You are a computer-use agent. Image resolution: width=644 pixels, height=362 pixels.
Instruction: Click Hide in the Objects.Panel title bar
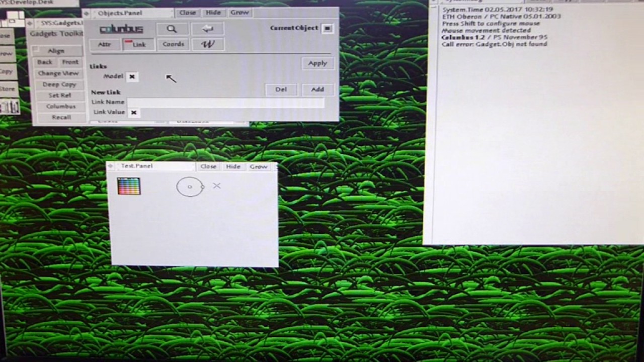coord(213,13)
